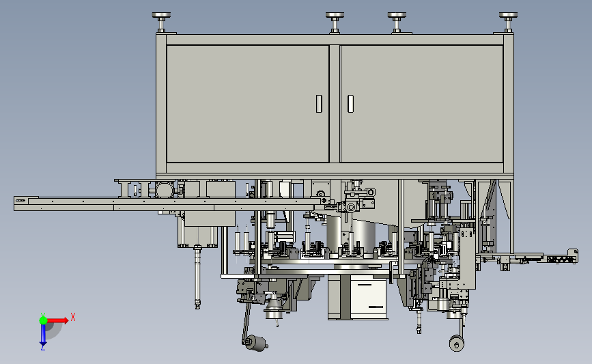Select the left cabinet door panel
Viewport: 592px width, 364px height.
(248, 104)
